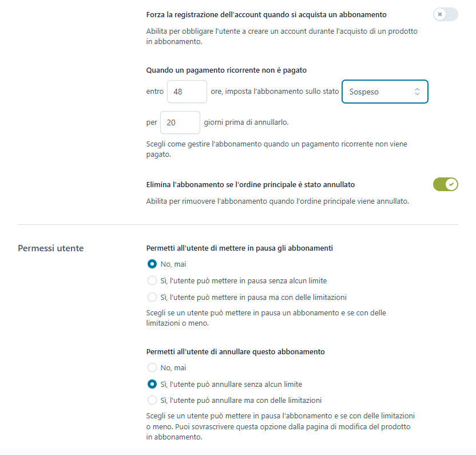Click the checkmark icon inside the green toggle
Screen dimensions: 476x455
(x=450, y=184)
